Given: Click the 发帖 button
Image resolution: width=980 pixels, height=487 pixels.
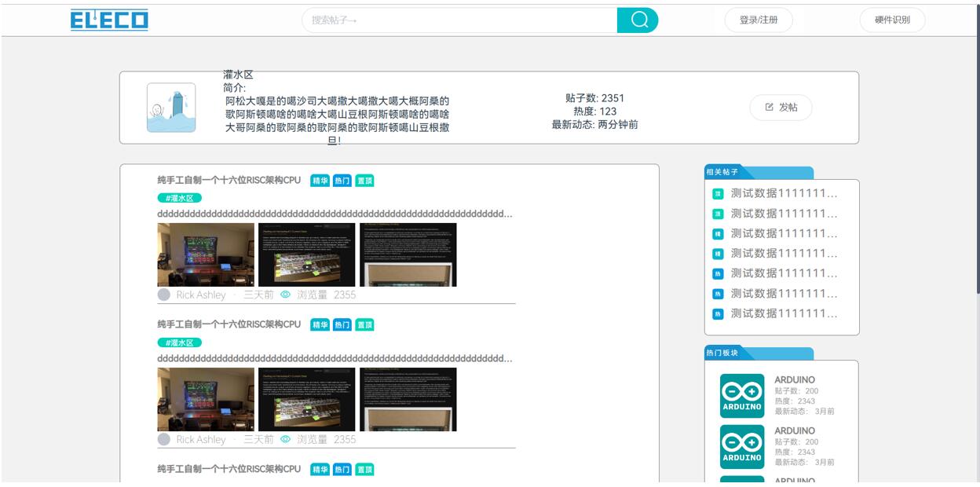Looking at the screenshot, I should click(x=781, y=108).
